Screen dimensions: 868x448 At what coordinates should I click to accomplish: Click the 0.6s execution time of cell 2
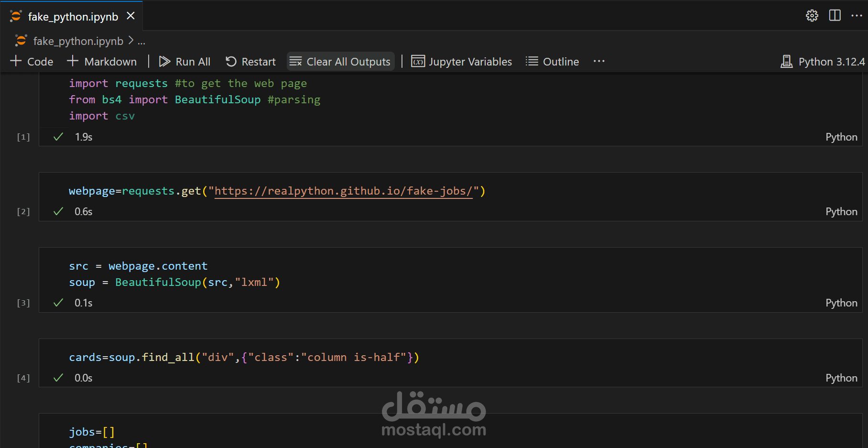84,211
